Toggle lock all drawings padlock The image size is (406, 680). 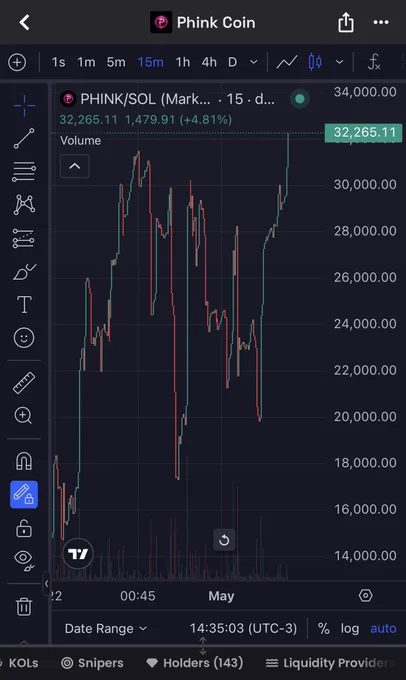tap(24, 529)
